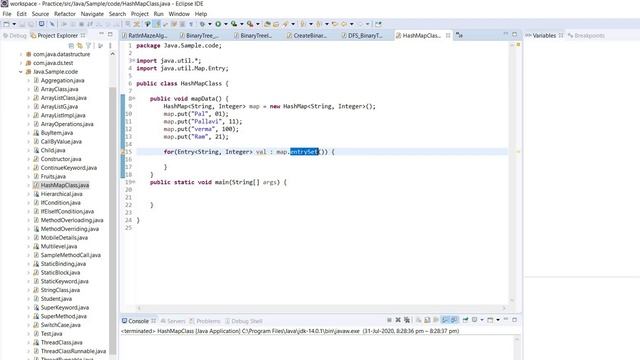
Task: Click the Project Explorer filter icon
Action: (x=89, y=45)
